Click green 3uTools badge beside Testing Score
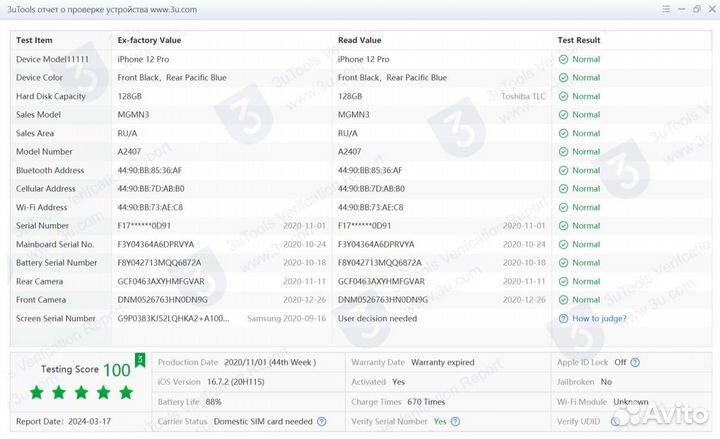 tap(140, 360)
